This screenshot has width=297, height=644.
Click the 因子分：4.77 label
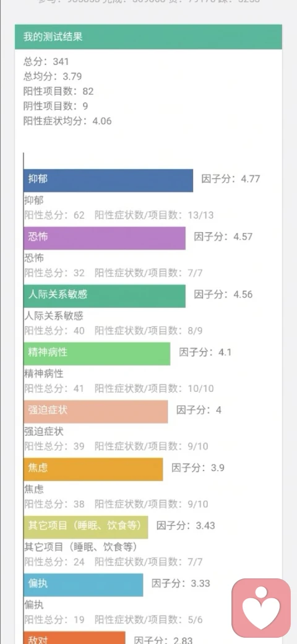(x=231, y=179)
